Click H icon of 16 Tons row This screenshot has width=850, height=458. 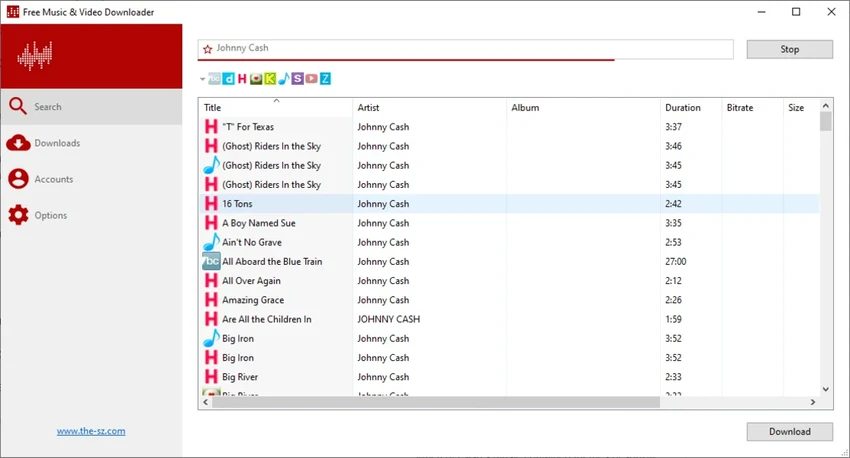point(211,204)
